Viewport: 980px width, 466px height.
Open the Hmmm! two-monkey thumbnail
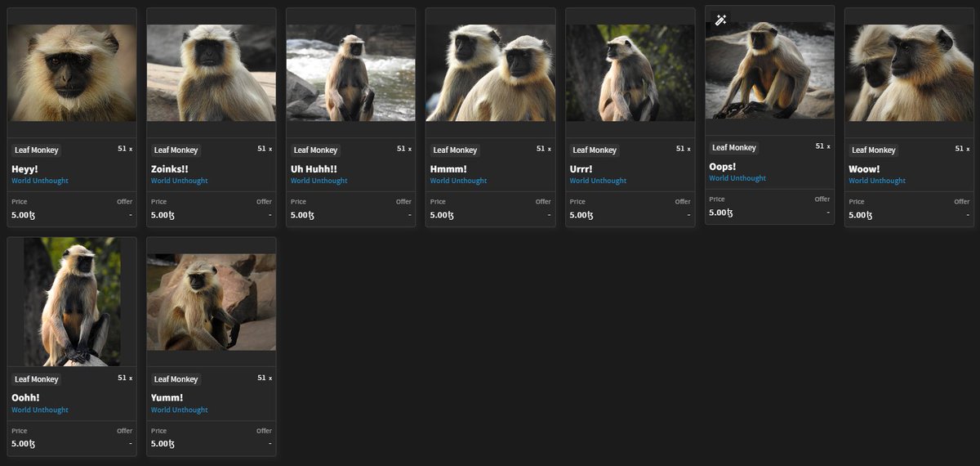(x=491, y=73)
